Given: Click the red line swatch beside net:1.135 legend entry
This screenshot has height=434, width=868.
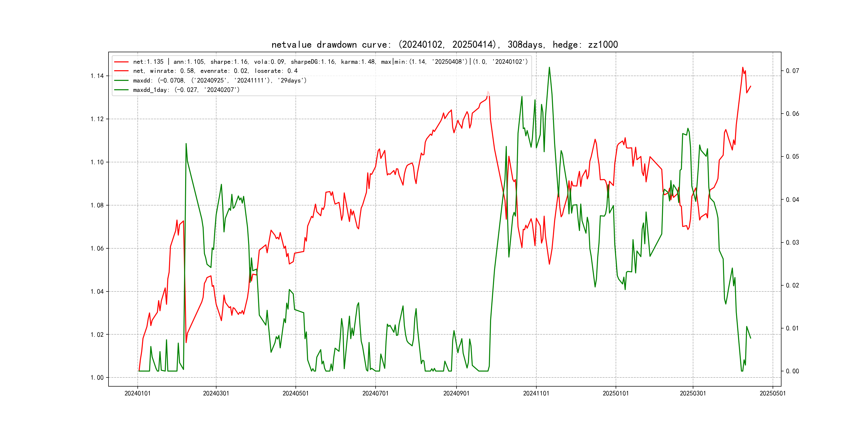Looking at the screenshot, I should click(x=121, y=62).
